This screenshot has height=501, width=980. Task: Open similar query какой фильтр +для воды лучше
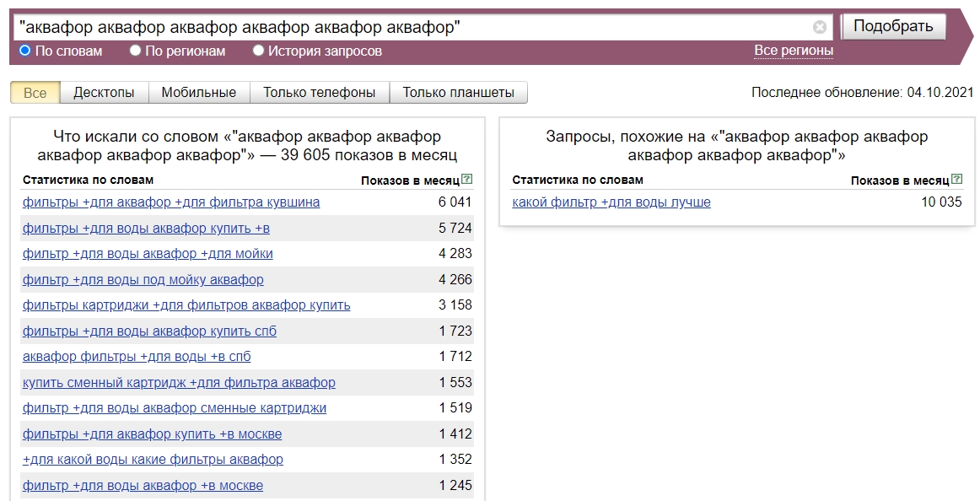pos(612,202)
